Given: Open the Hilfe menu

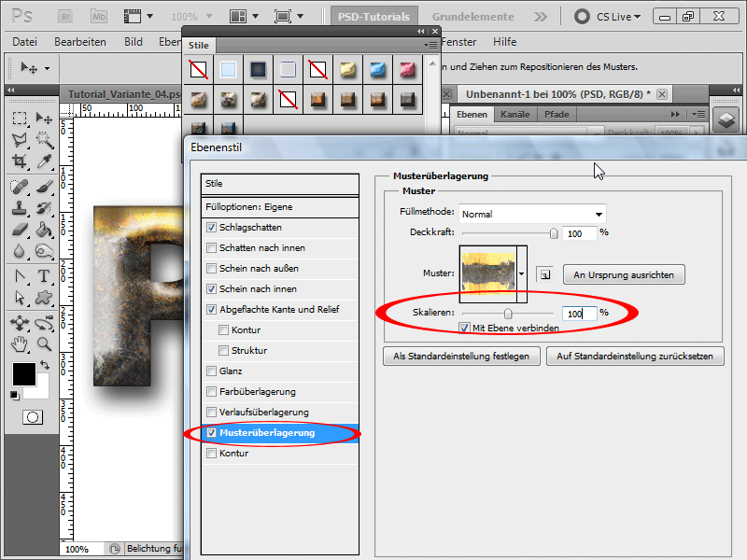Looking at the screenshot, I should 504,42.
